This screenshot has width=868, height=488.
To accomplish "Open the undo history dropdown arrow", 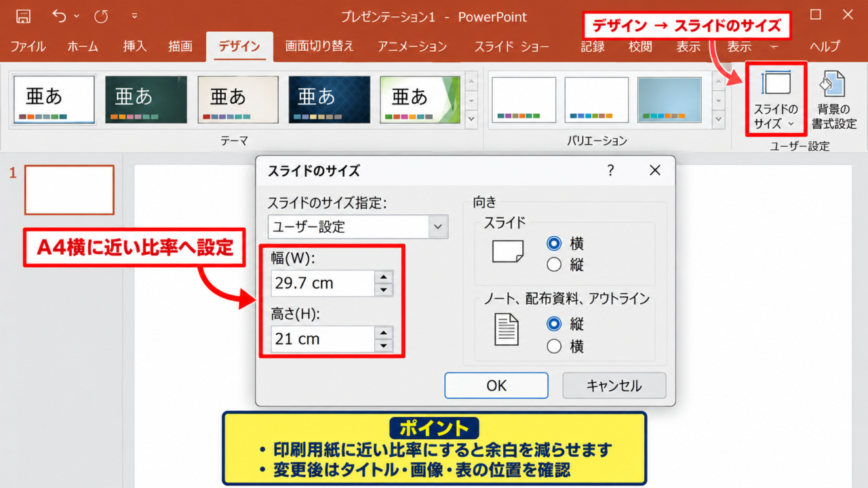I will 76,16.
